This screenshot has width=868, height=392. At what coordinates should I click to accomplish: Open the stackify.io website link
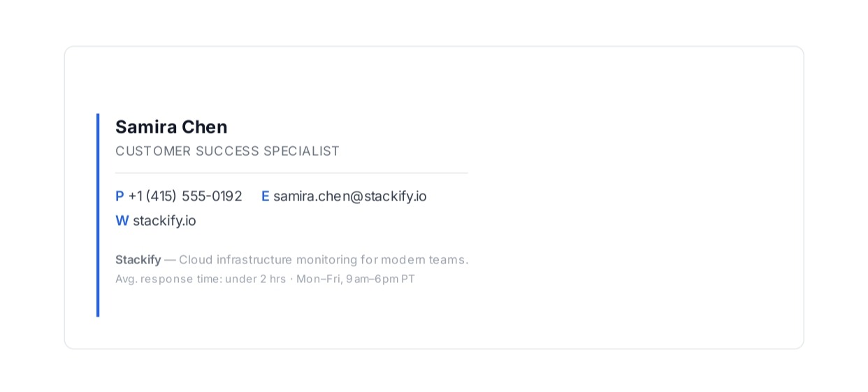(x=164, y=221)
